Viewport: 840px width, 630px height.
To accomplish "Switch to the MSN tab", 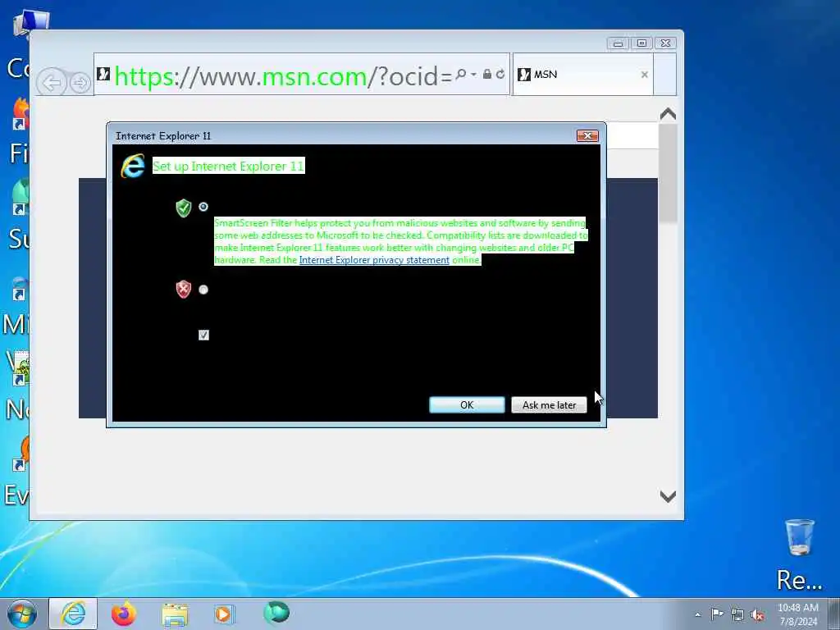I will (x=583, y=75).
